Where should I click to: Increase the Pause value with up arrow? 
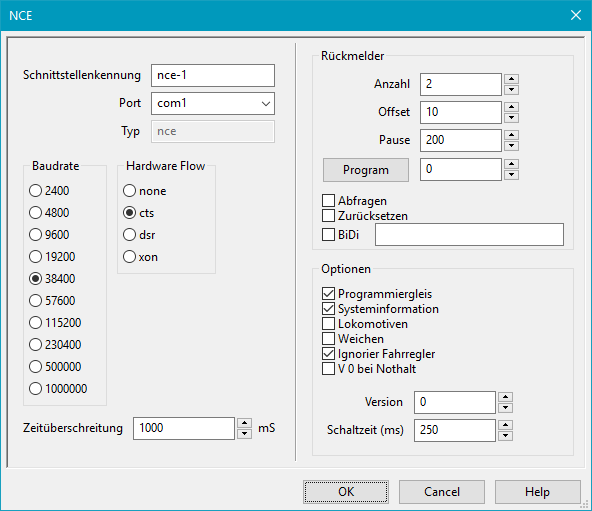[511, 135]
